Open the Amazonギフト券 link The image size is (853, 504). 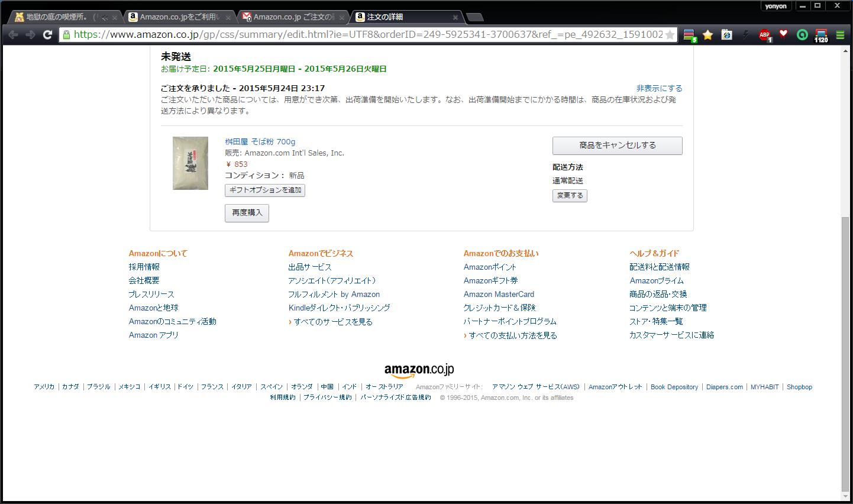pyautogui.click(x=490, y=280)
